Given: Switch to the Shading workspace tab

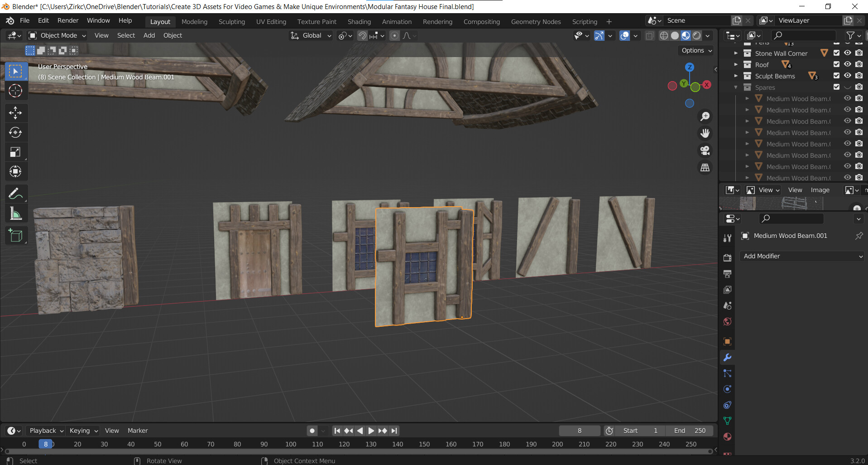Looking at the screenshot, I should pos(359,22).
